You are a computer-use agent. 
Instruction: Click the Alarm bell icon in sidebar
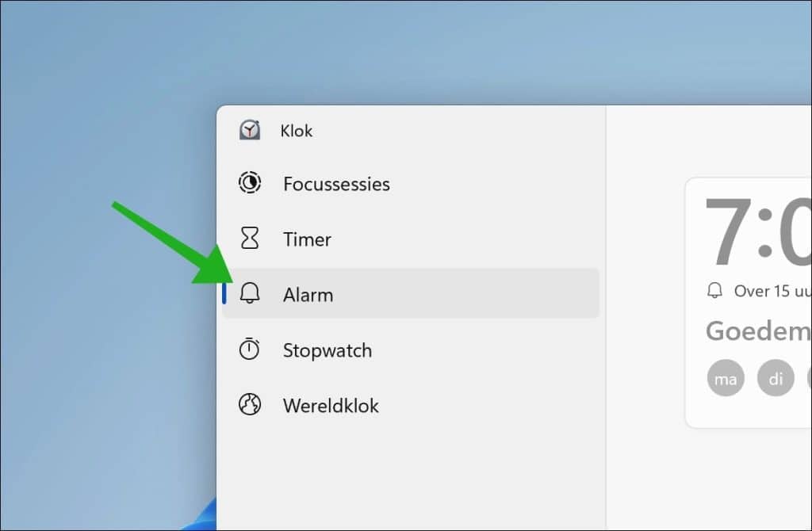pos(250,293)
